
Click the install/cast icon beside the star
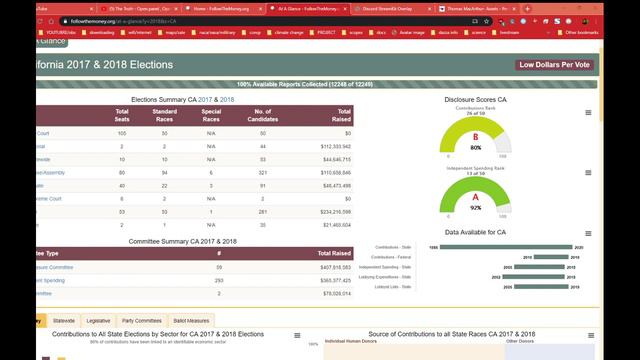(475, 21)
